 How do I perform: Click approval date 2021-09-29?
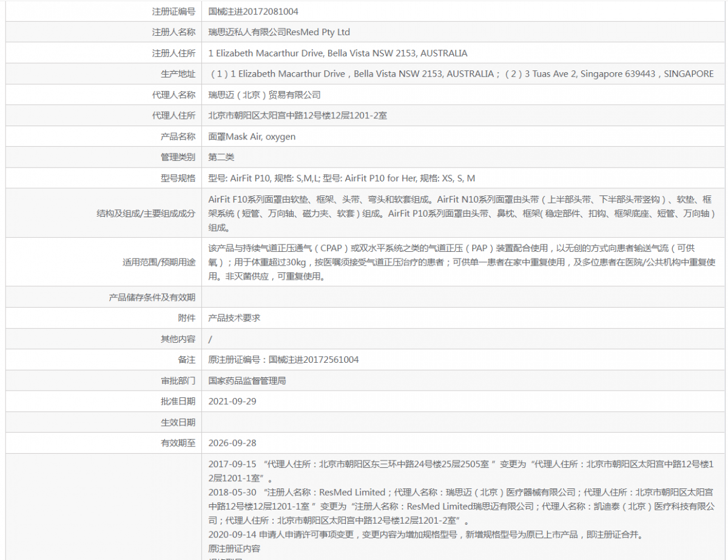tap(232, 402)
